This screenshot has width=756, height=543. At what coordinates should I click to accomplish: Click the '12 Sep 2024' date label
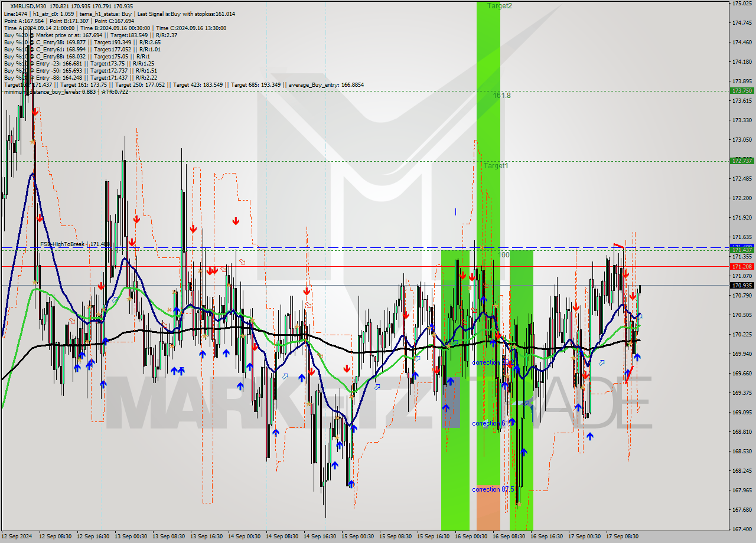pos(17,537)
